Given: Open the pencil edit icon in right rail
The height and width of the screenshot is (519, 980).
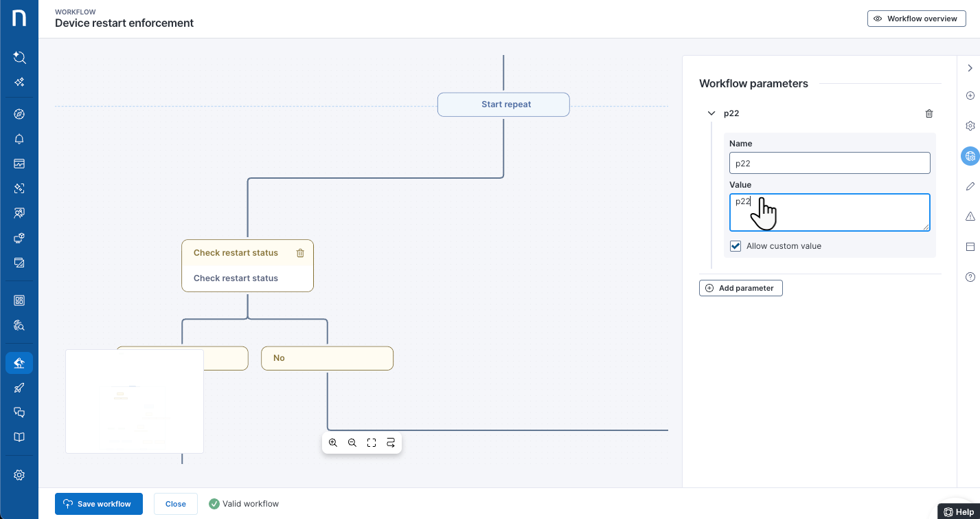Looking at the screenshot, I should [970, 186].
